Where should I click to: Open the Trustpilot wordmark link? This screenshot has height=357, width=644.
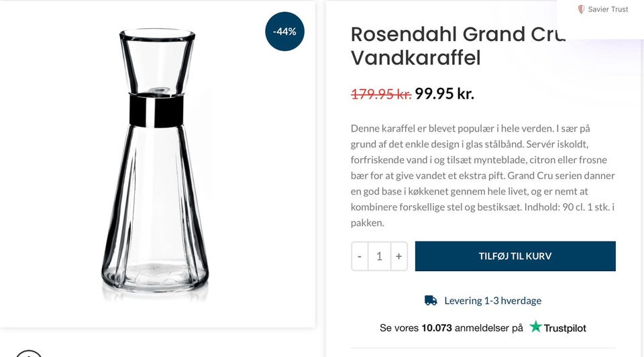[565, 328]
